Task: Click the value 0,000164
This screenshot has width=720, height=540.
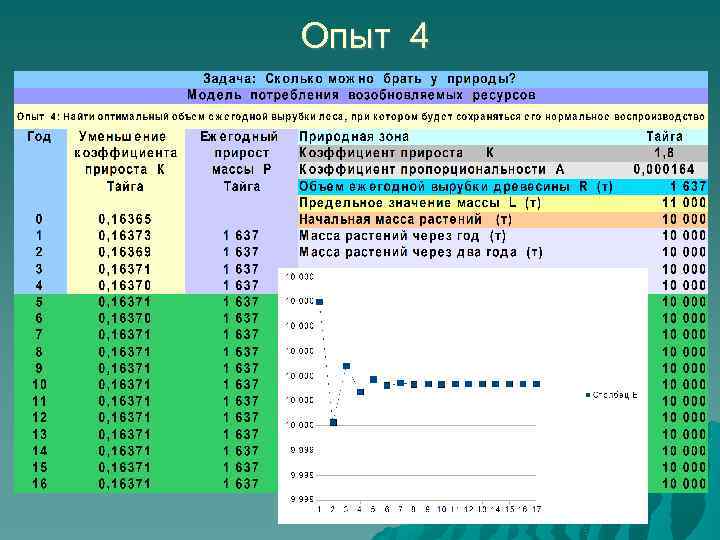Action: (x=664, y=169)
